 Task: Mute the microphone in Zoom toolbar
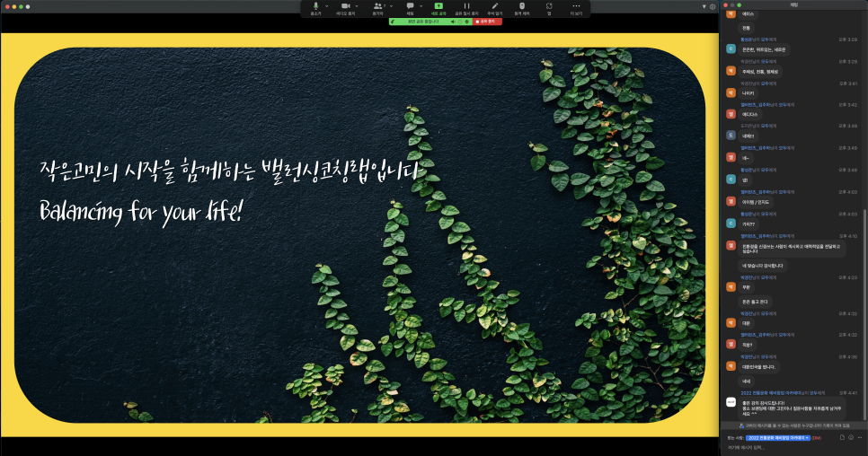pyautogui.click(x=315, y=8)
